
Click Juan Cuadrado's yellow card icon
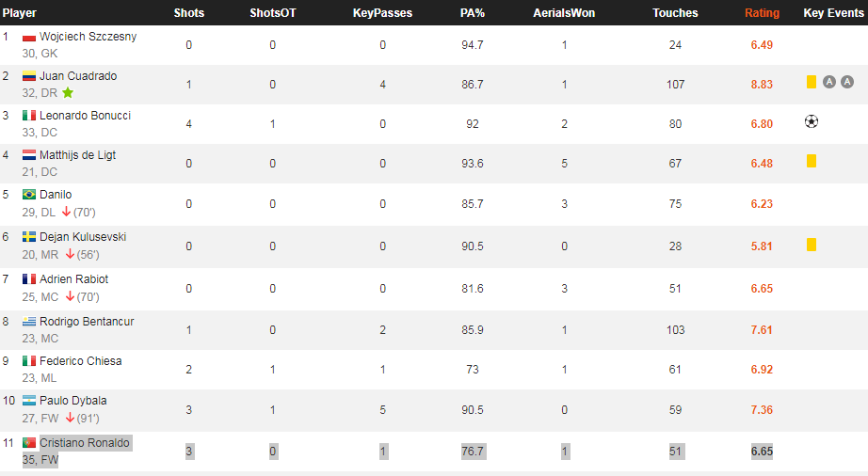(812, 82)
